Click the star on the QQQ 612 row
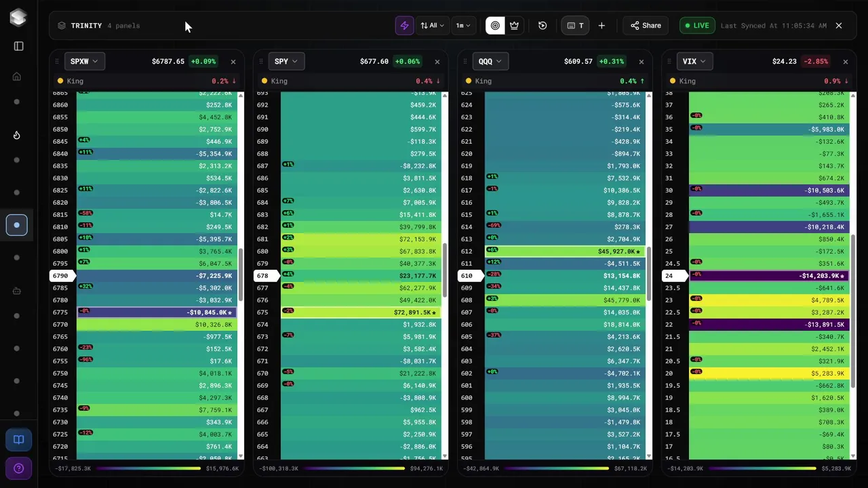The image size is (868, 488). [x=638, y=251]
